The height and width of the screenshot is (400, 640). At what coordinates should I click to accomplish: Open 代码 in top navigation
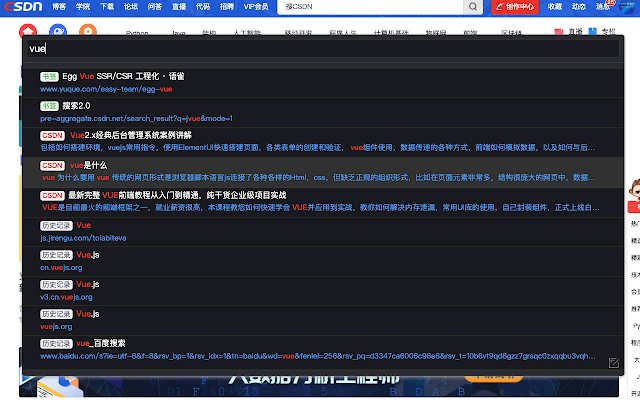point(203,7)
